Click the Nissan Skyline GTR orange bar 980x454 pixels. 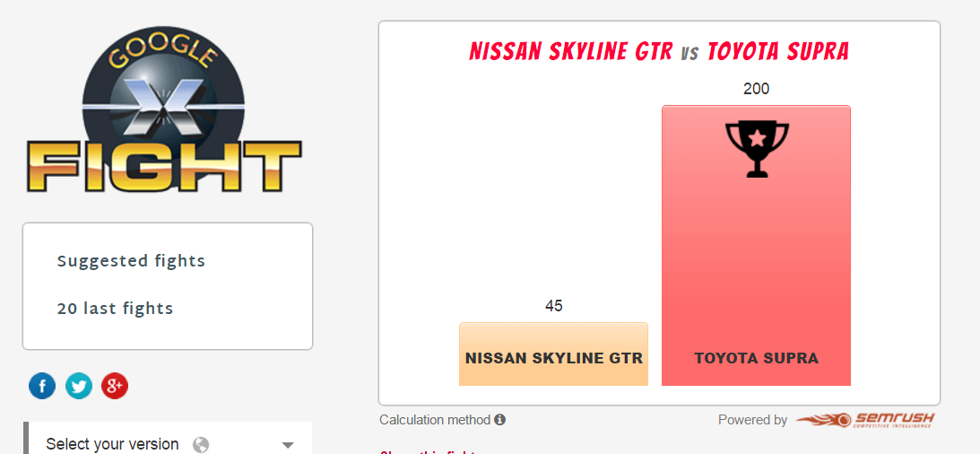pos(554,354)
